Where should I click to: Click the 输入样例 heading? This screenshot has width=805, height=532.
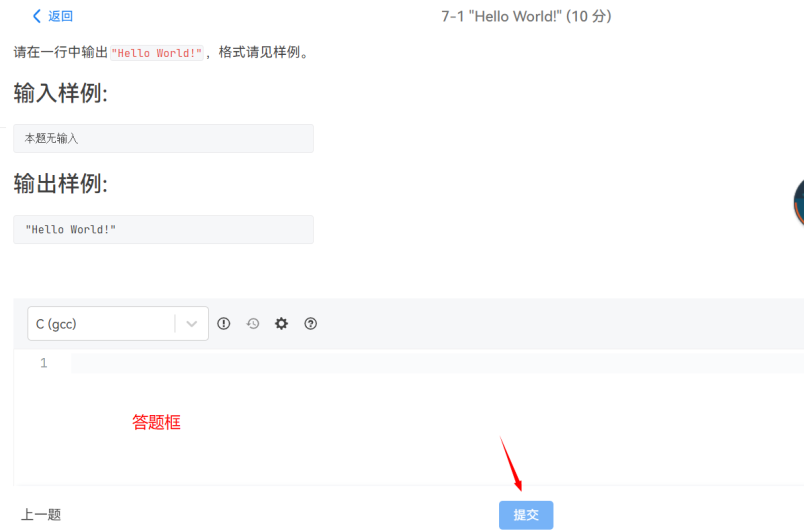61,94
